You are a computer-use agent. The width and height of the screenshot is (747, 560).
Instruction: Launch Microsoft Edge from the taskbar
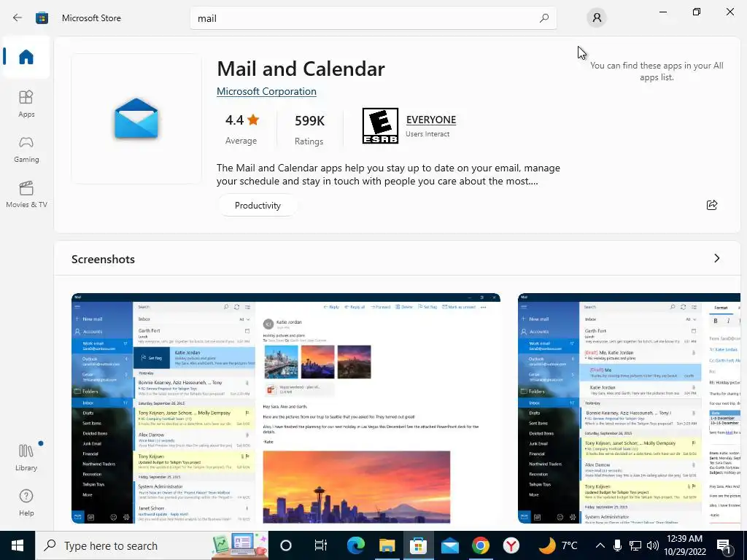tap(355, 545)
